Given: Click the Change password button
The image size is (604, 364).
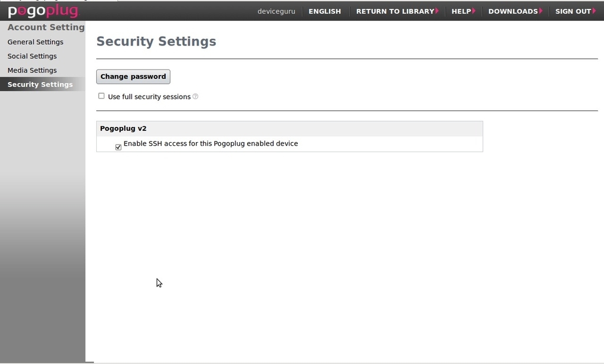Looking at the screenshot, I should click(133, 76).
